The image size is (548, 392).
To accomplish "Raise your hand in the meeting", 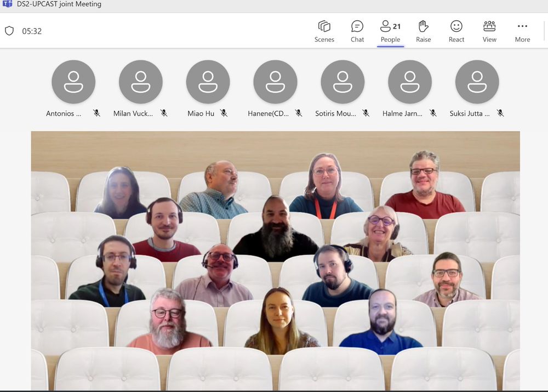I will (423, 31).
